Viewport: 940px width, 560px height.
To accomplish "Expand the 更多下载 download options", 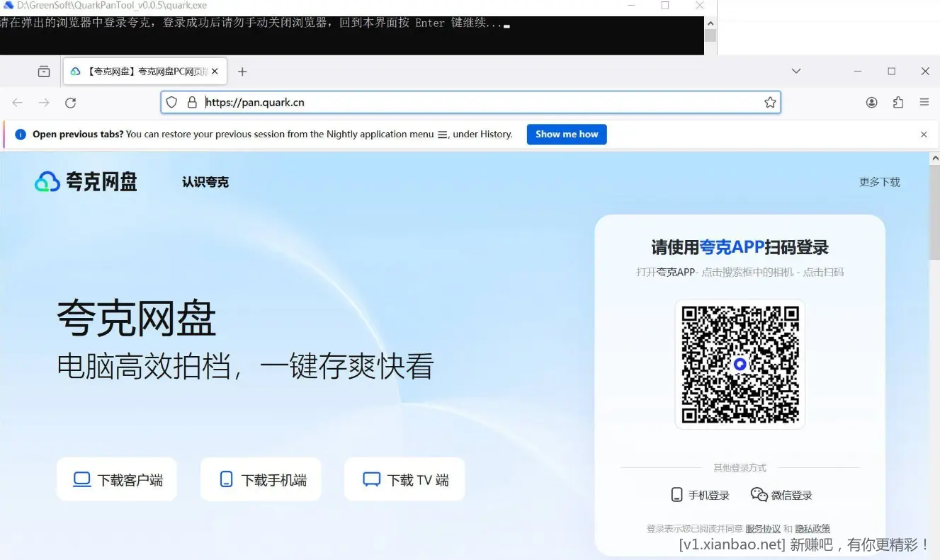I will [879, 181].
